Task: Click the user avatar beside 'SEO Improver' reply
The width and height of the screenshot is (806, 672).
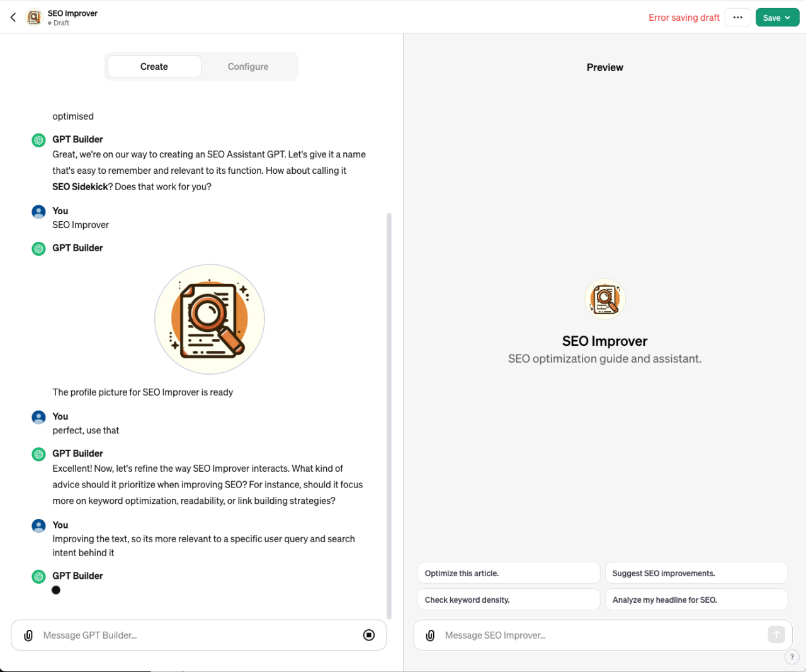Action: coord(39,212)
